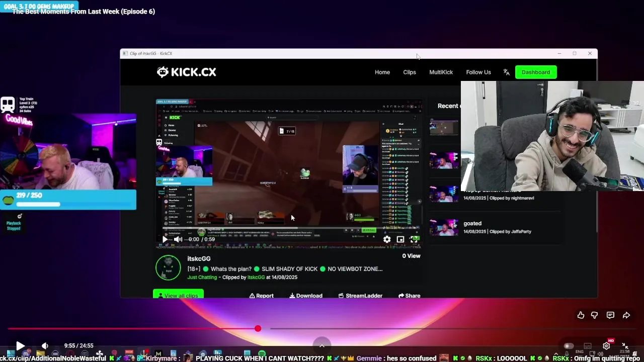Make the Kick clip fullscreen

click(x=414, y=239)
